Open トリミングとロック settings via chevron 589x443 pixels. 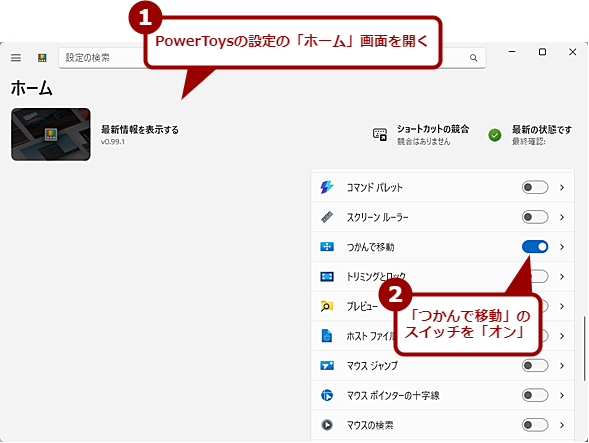562,277
